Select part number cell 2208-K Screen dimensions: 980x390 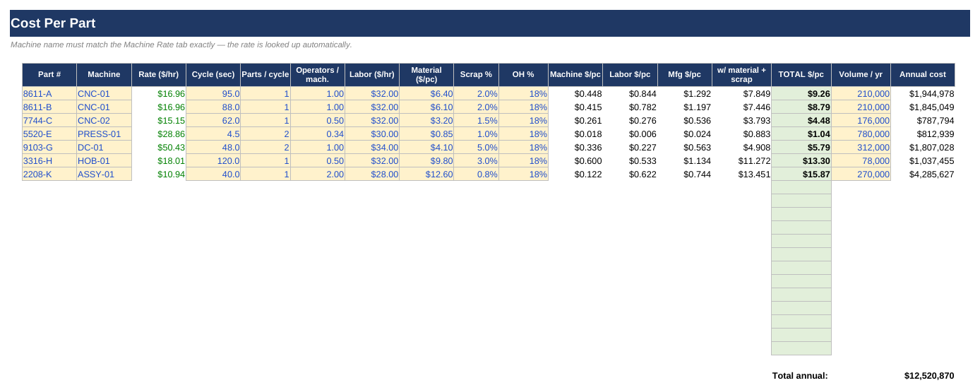[x=49, y=174]
